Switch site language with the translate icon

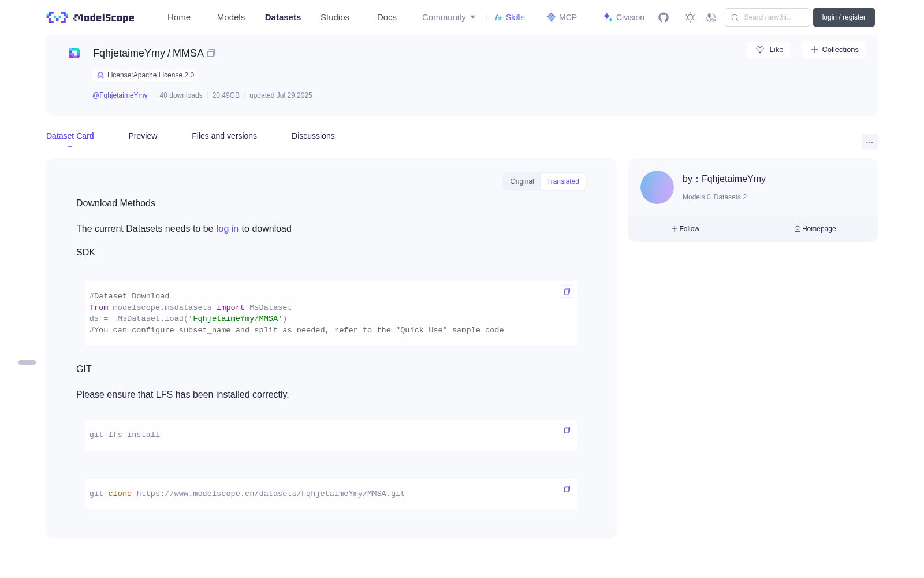coord(711,17)
